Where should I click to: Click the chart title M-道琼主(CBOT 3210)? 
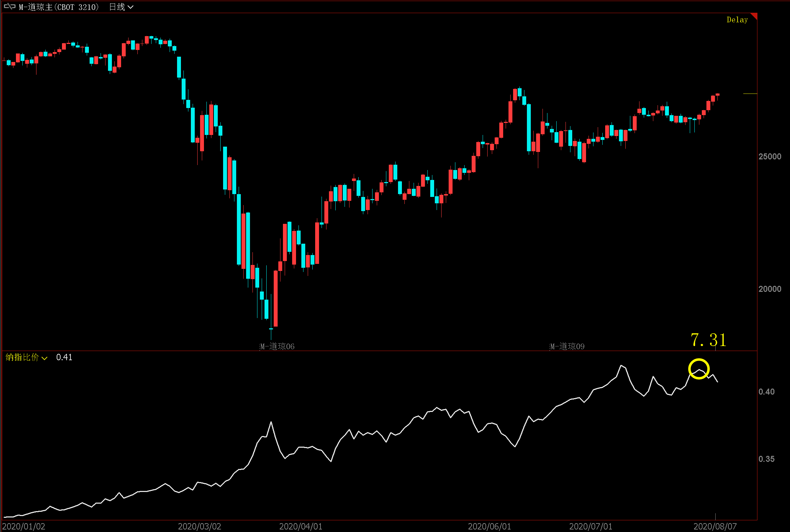click(x=59, y=7)
